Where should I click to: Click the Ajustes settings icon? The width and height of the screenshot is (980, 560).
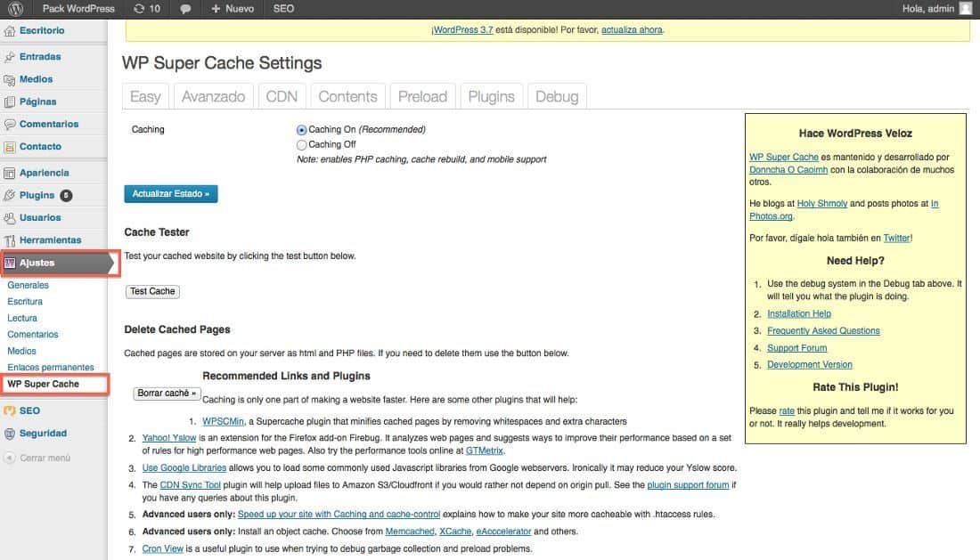click(10, 264)
